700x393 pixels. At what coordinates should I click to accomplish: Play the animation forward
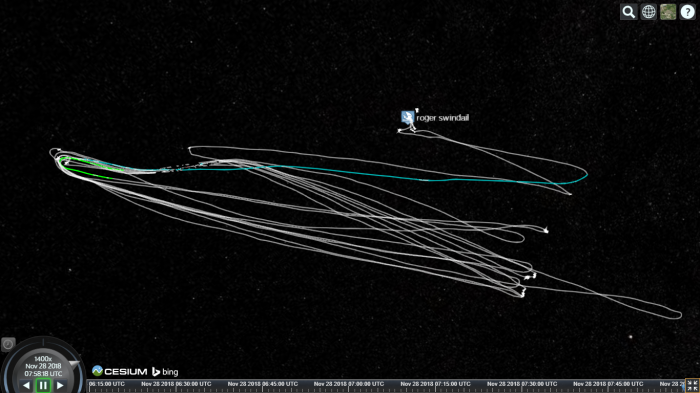(x=60, y=385)
